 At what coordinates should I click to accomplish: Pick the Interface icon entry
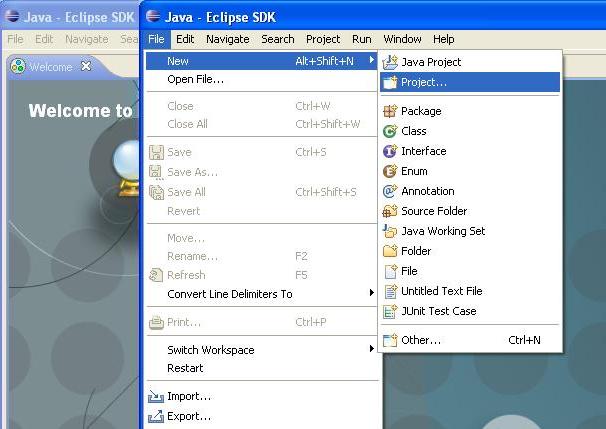point(390,151)
